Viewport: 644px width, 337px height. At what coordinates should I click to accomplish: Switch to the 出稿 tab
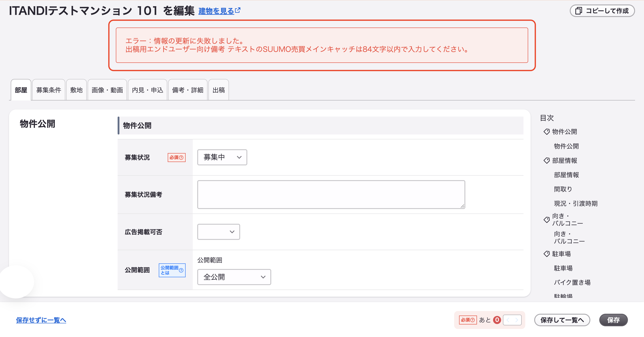pos(218,90)
